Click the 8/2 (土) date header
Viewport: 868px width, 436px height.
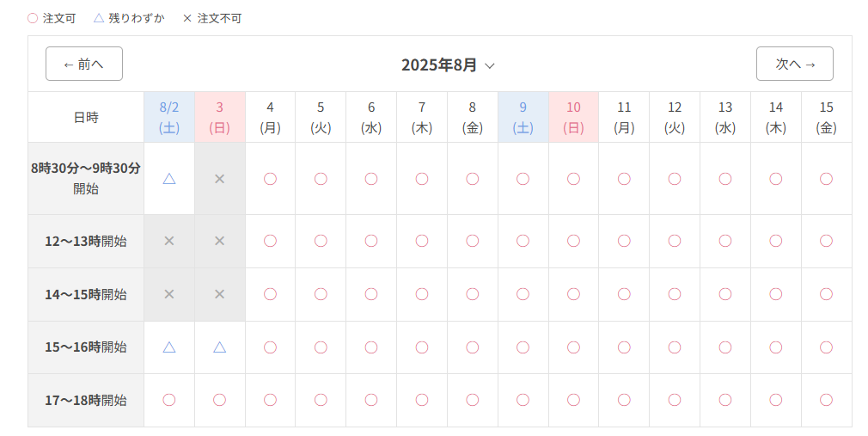pos(169,118)
